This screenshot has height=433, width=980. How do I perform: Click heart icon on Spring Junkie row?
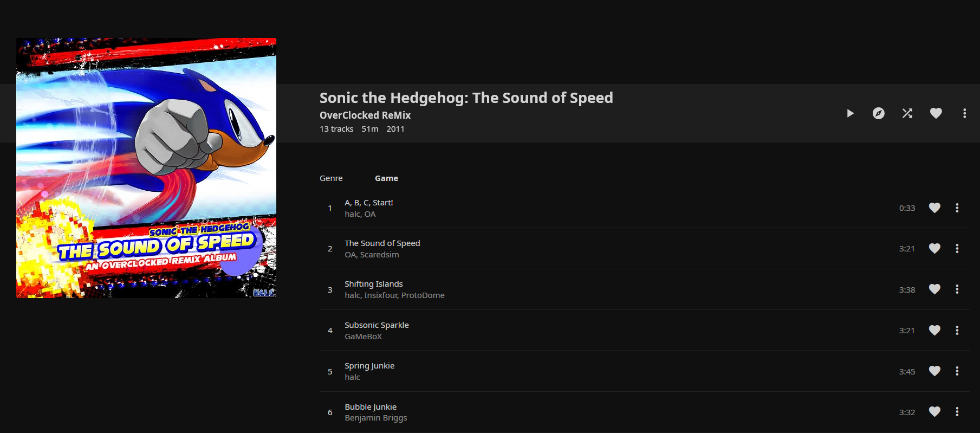pyautogui.click(x=934, y=371)
